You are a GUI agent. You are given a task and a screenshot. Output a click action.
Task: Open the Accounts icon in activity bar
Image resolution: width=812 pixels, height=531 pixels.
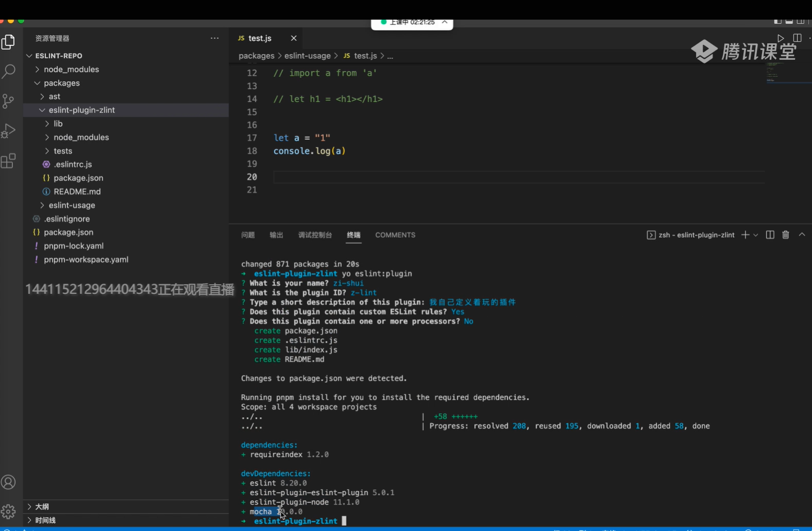coord(8,482)
